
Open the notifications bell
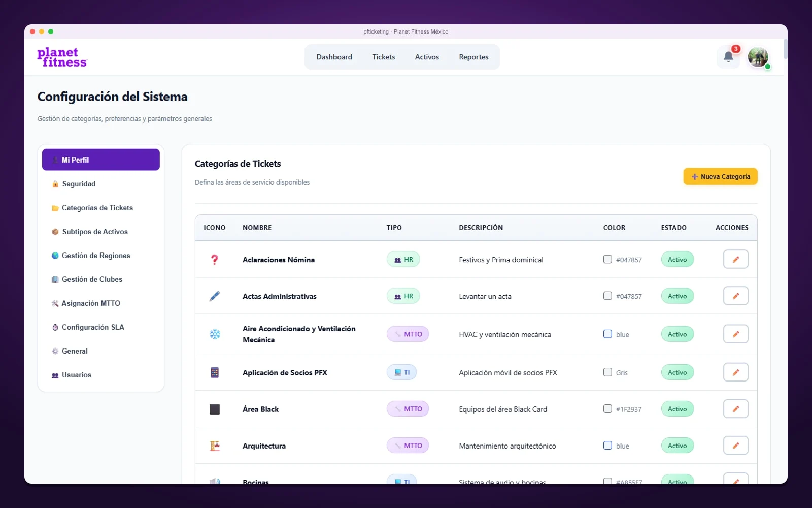coord(728,57)
